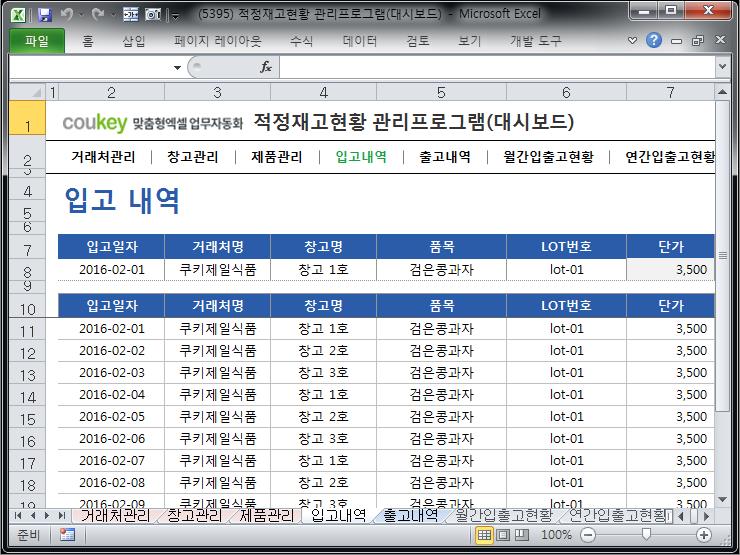Go to 제품관리 navigation link
Image resolution: width=740 pixels, height=555 pixels.
tap(277, 157)
